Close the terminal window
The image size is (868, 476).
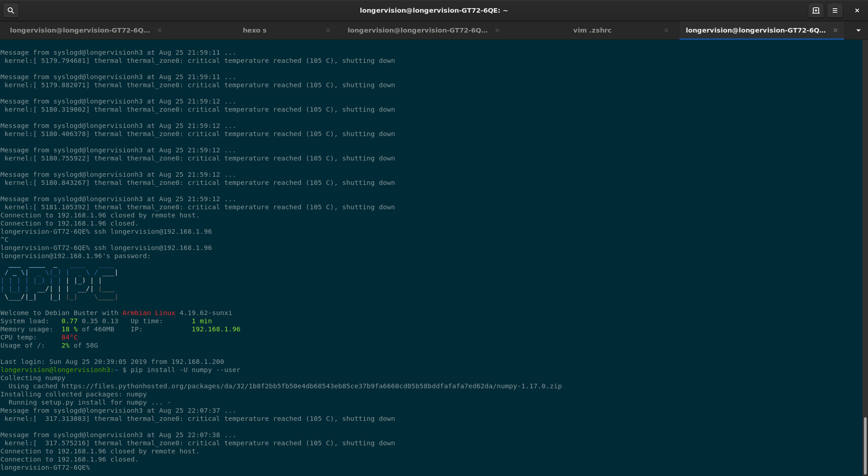[857, 10]
